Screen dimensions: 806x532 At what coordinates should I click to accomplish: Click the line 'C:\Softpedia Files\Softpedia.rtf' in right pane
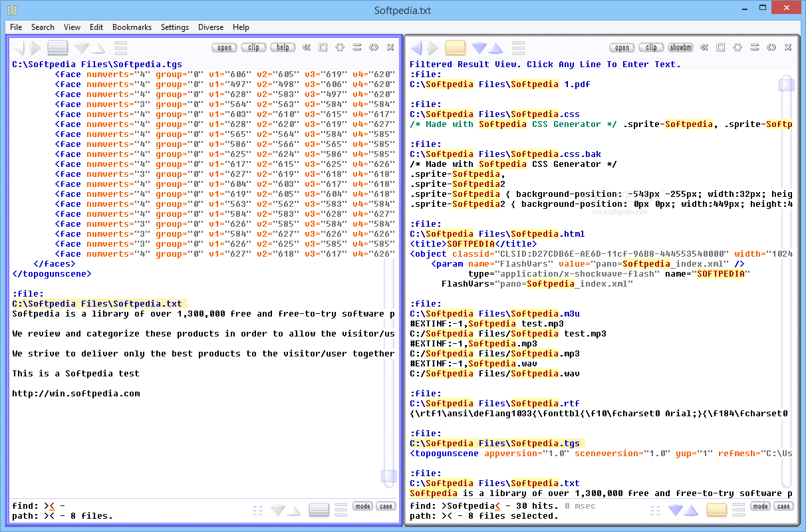pyautogui.click(x=495, y=404)
